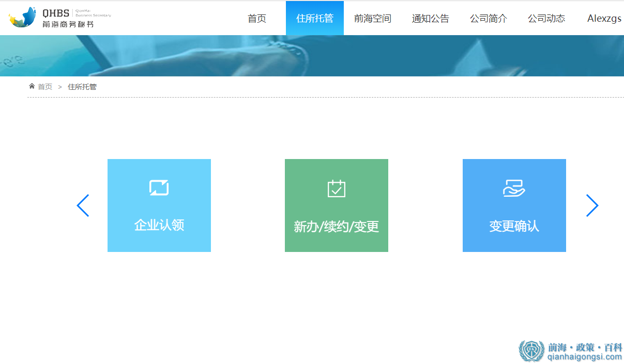Click the home icon in the breadcrumb

click(32, 86)
